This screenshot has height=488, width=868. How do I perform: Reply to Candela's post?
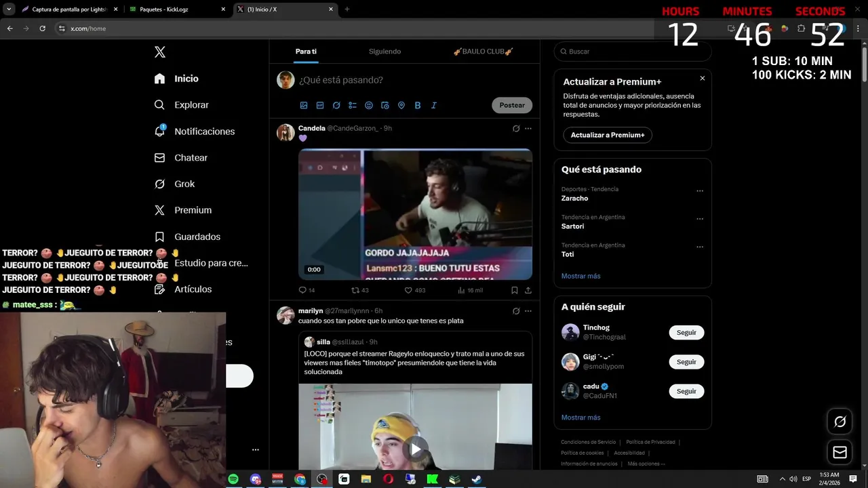click(307, 290)
